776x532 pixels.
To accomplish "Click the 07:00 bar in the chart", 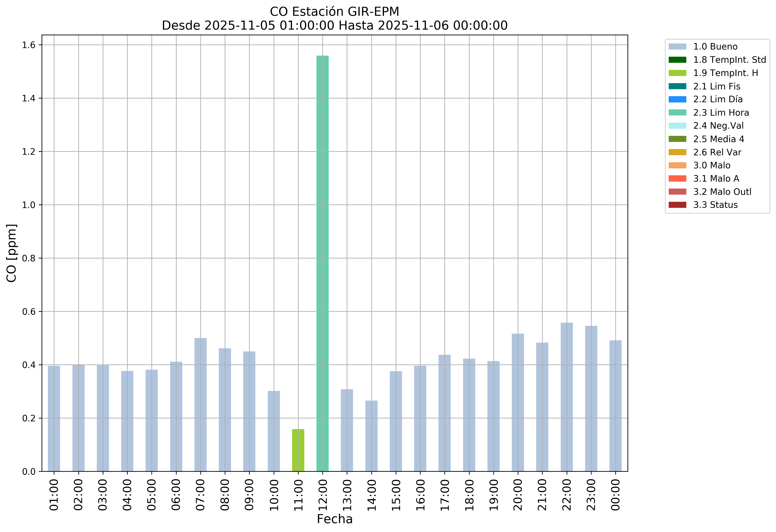I will (201, 405).
